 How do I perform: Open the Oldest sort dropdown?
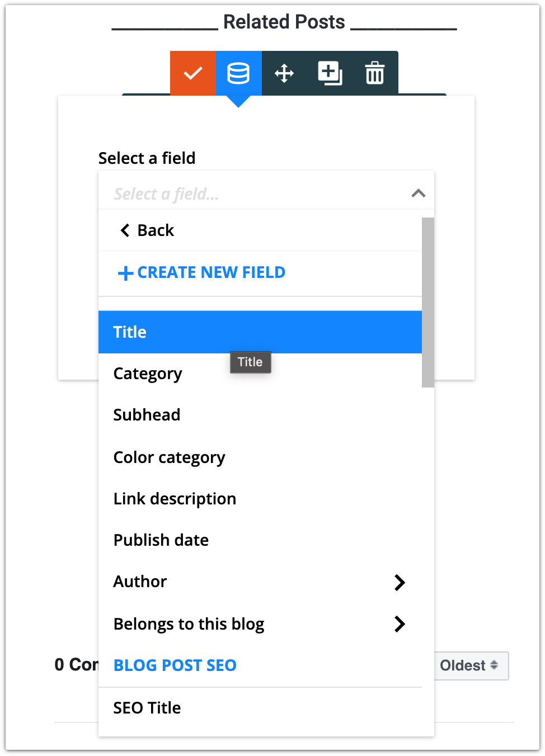pyautogui.click(x=471, y=665)
